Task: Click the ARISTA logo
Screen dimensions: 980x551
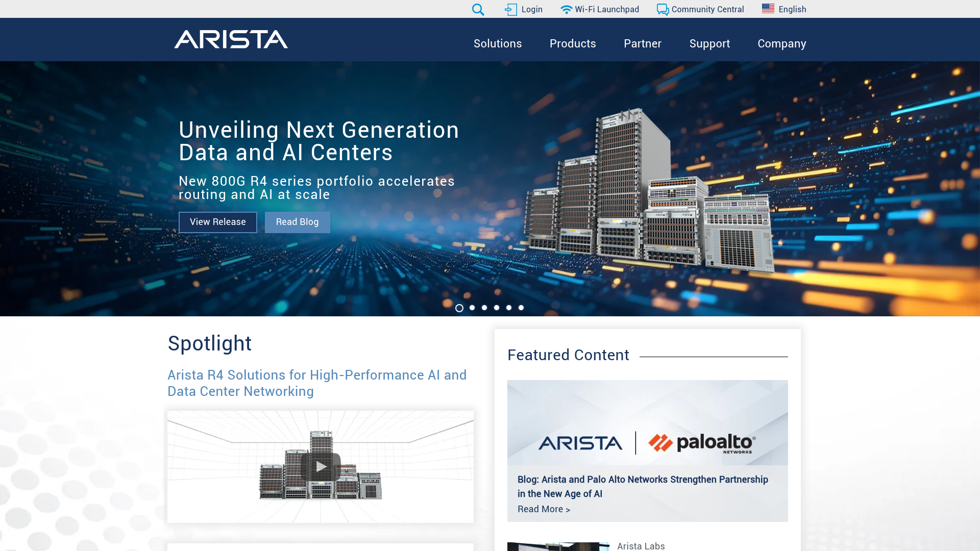Action: [x=231, y=39]
